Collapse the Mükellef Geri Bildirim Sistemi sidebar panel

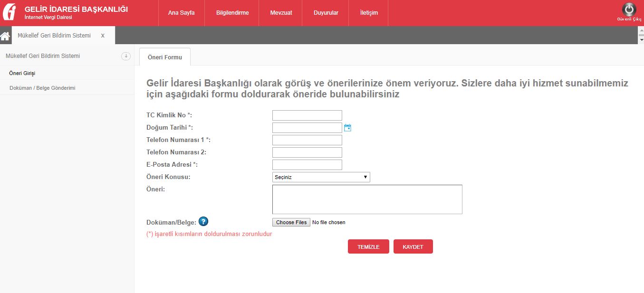coord(125,56)
